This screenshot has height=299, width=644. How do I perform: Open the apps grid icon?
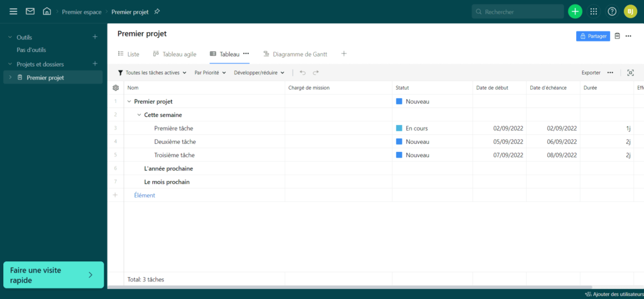[594, 11]
